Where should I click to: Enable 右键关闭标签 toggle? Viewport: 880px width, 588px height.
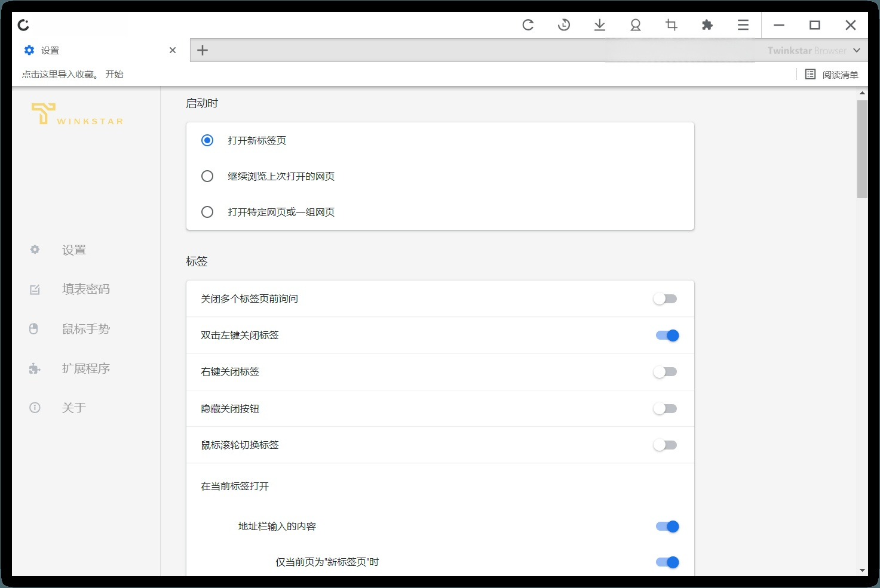pos(666,372)
